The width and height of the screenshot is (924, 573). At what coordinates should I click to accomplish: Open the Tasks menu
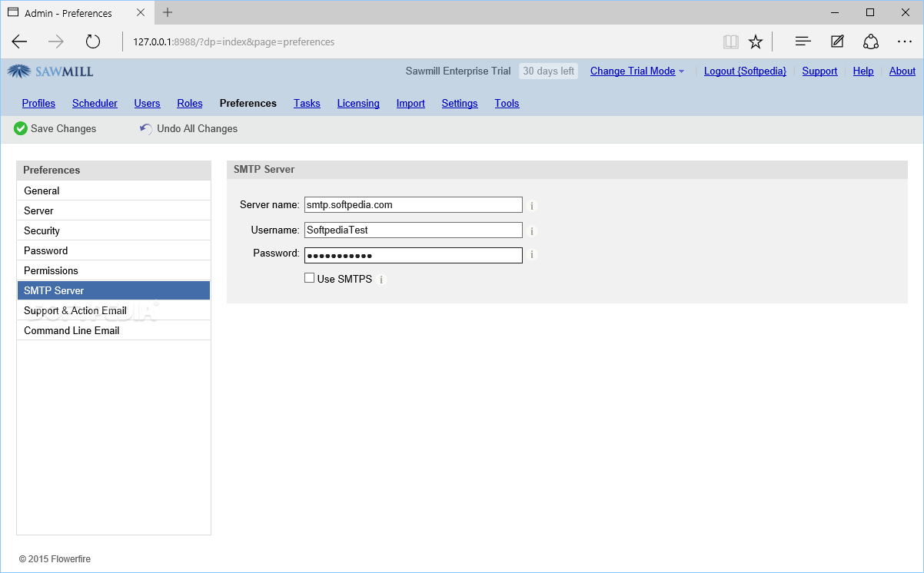(307, 103)
